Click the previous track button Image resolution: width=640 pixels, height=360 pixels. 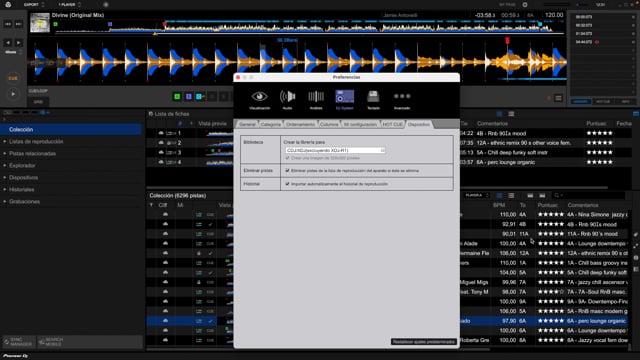(8, 24)
